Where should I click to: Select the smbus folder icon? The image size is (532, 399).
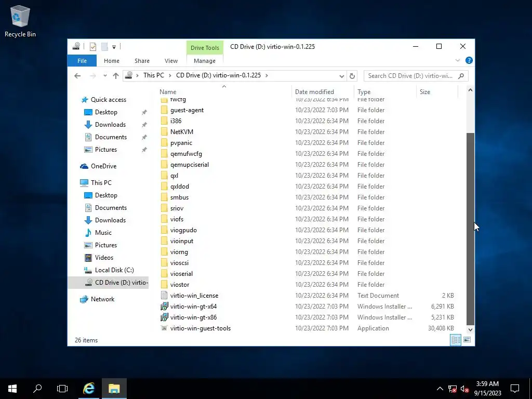coord(164,197)
